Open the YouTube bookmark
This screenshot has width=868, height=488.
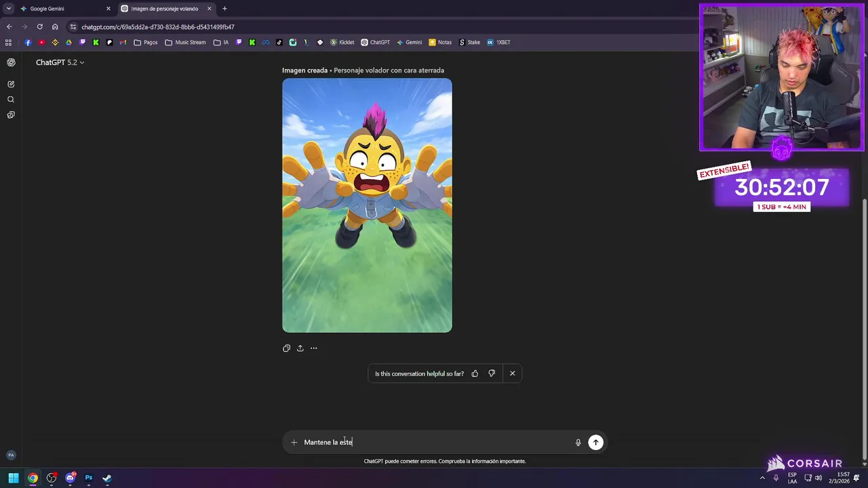coord(41,42)
